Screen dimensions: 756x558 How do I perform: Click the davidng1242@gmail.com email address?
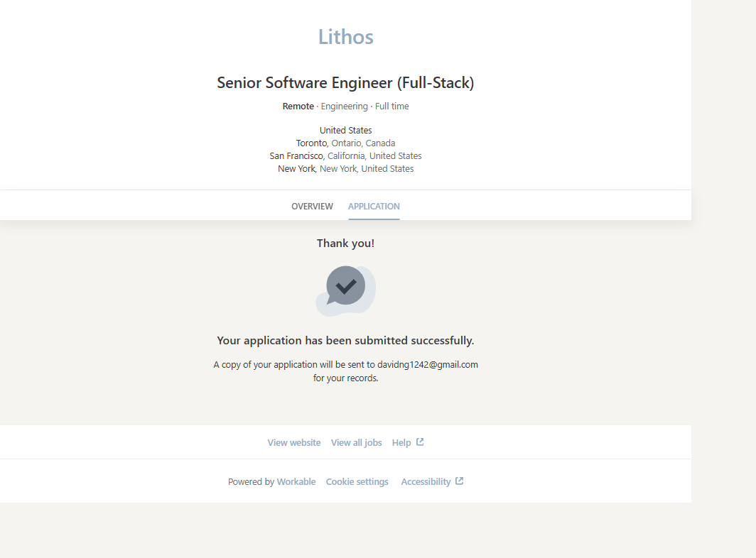coord(428,365)
